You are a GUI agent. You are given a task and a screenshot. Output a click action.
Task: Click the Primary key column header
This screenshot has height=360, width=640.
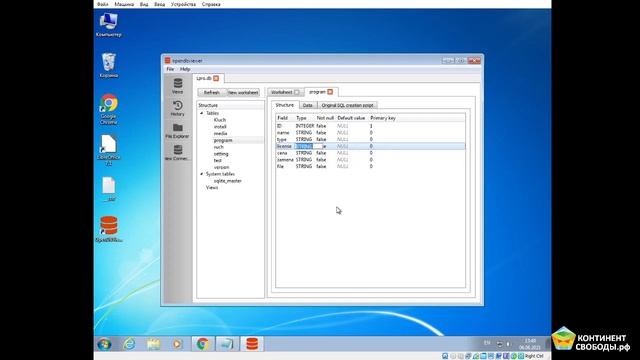point(383,118)
